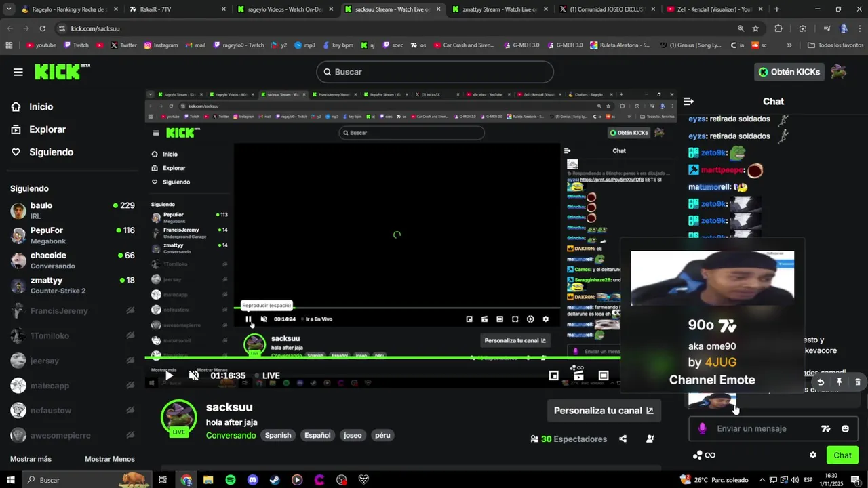Open the hamburger menu beside the KICK logo
The width and height of the screenshot is (868, 488).
[x=18, y=72]
